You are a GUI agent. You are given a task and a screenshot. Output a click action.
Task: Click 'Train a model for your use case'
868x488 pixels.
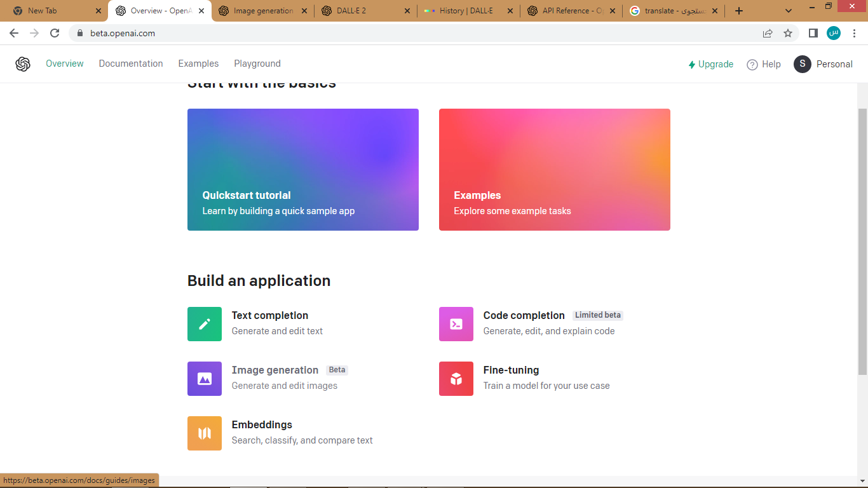[x=546, y=386]
